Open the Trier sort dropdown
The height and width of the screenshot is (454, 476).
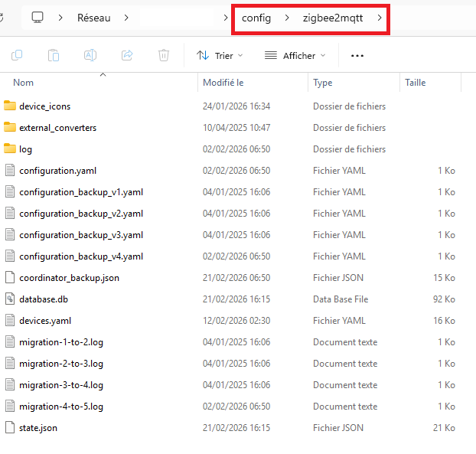[220, 55]
